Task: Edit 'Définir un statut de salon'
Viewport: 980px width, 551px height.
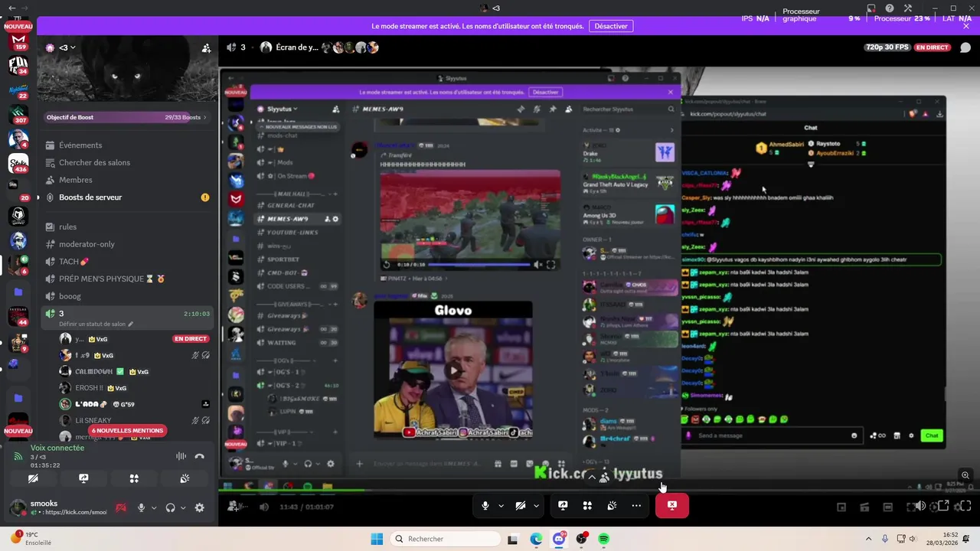Action: tap(96, 324)
